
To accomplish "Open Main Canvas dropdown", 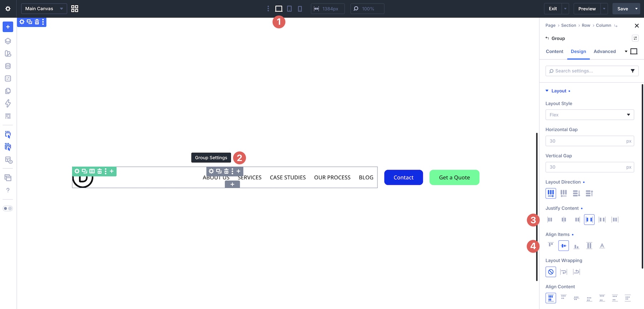I will point(44,9).
